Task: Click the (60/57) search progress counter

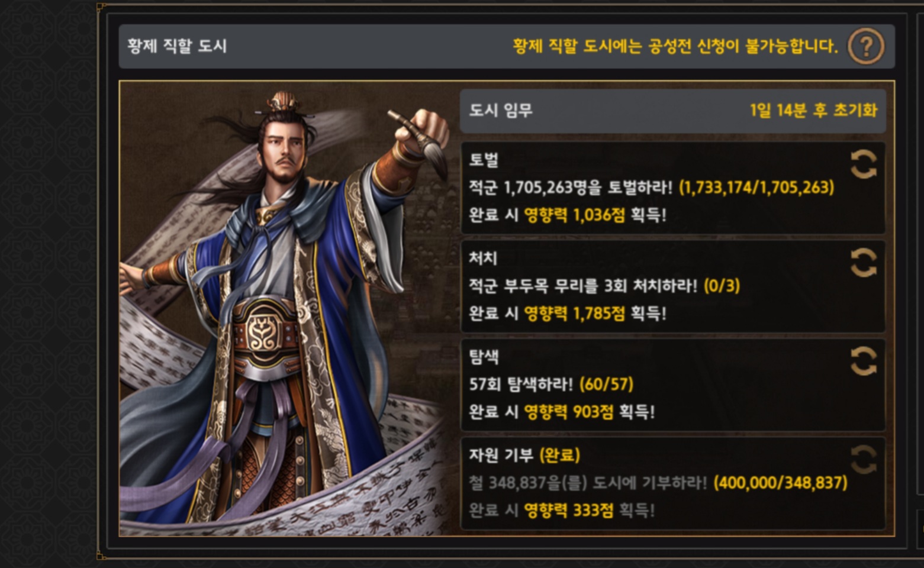Action: point(606,385)
